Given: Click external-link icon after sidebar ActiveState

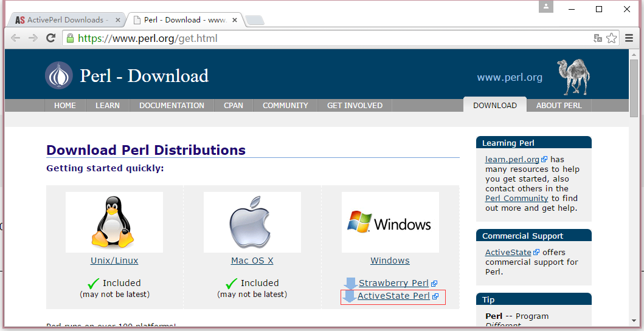Looking at the screenshot, I should tap(536, 252).
